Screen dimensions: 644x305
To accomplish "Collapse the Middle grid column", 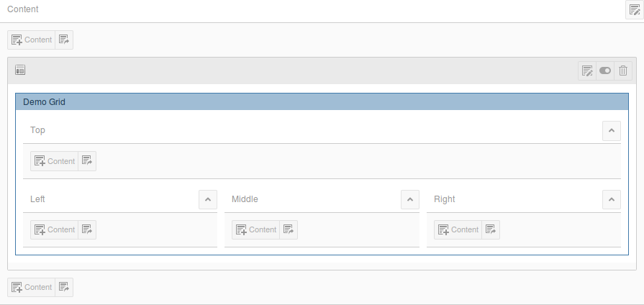I will pos(409,199).
